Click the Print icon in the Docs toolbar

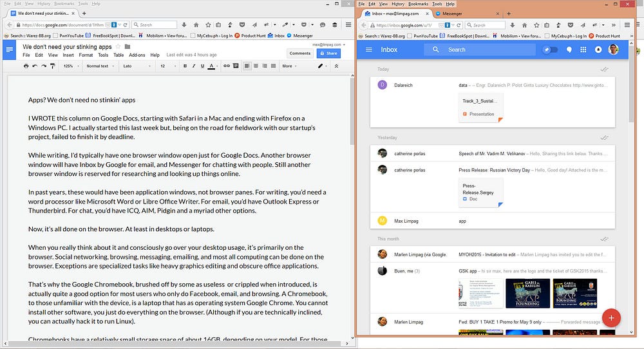point(26,66)
